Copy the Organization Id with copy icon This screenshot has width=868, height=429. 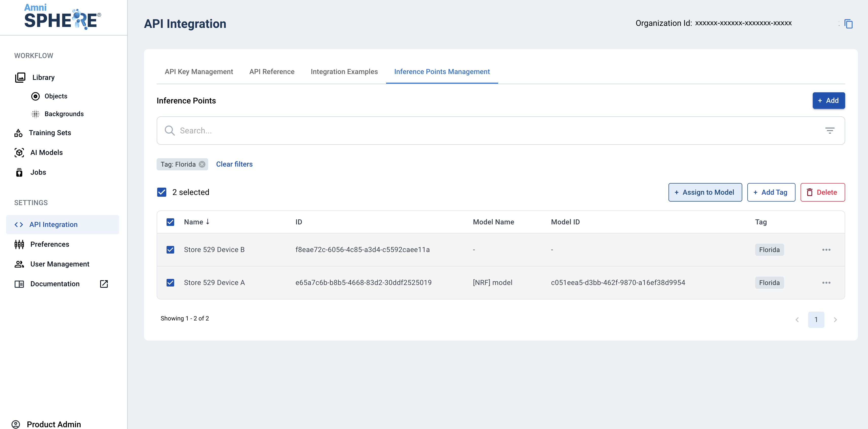(x=848, y=24)
